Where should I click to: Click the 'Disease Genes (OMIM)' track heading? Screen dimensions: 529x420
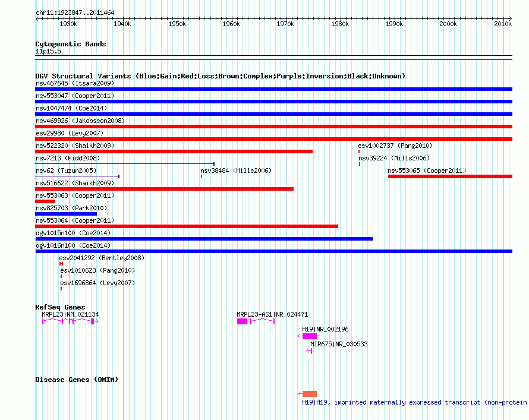[x=77, y=380]
